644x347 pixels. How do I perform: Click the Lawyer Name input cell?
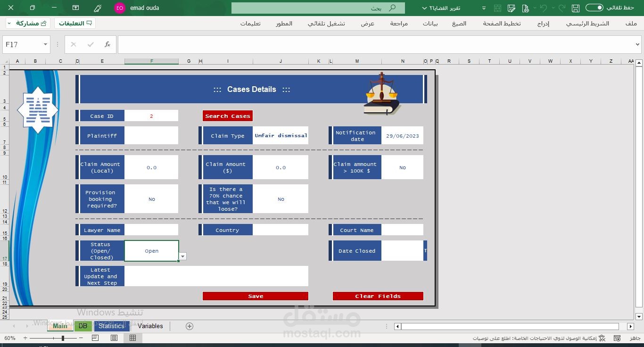(151, 230)
